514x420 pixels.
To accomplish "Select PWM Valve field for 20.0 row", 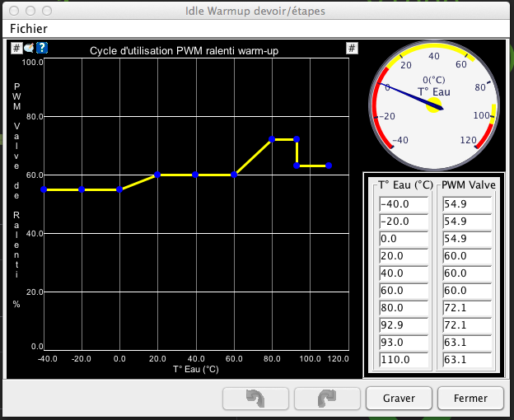I will point(467,256).
